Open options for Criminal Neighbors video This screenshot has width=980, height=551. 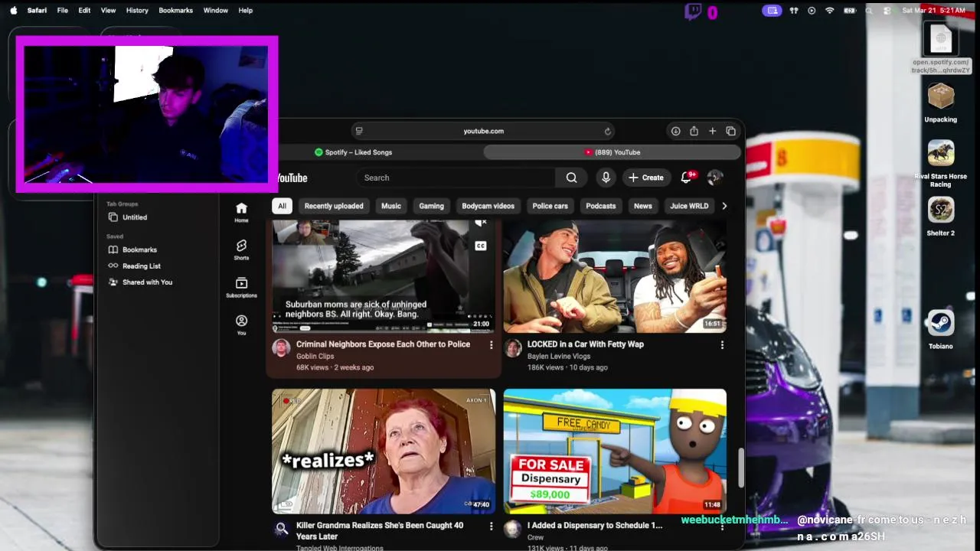491,345
